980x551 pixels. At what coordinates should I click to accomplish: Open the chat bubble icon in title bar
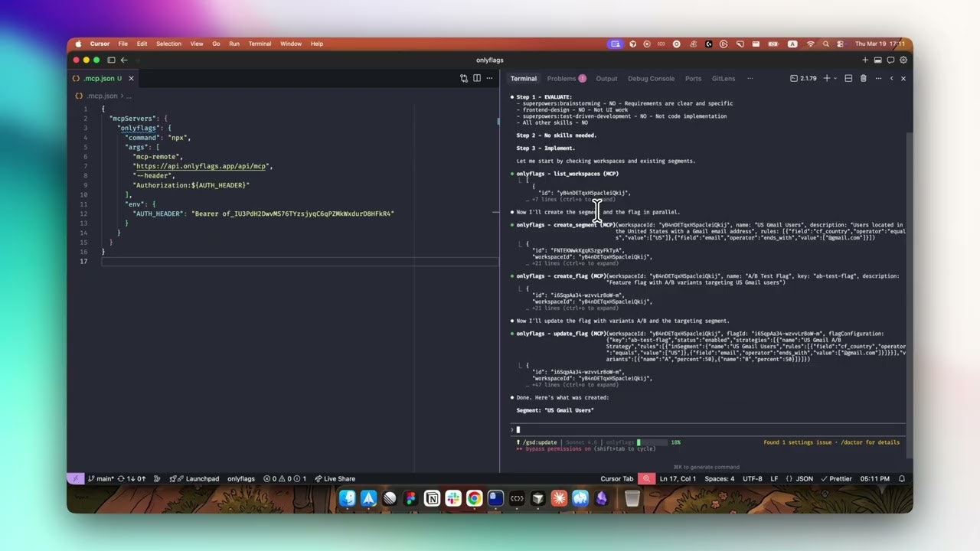pyautogui.click(x=891, y=60)
